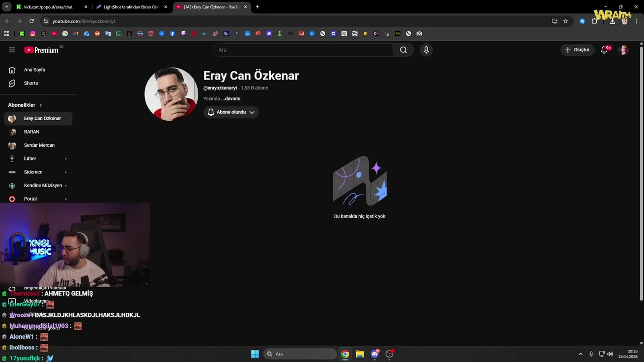Image resolution: width=644 pixels, height=362 pixels.
Task: Open Shorts from the sidebar
Action: [38, 83]
